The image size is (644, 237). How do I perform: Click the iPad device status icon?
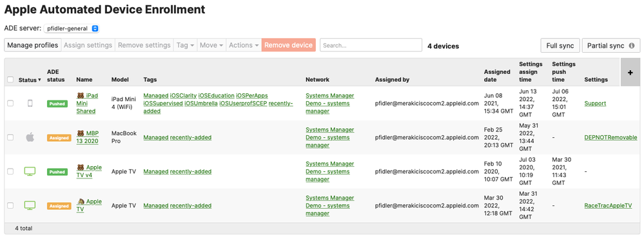pos(30,104)
